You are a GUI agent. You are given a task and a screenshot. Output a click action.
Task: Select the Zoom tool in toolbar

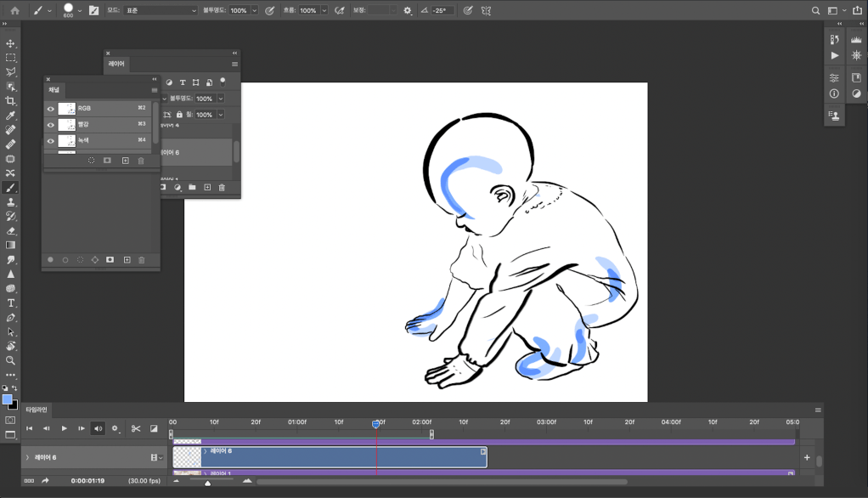pyautogui.click(x=10, y=360)
